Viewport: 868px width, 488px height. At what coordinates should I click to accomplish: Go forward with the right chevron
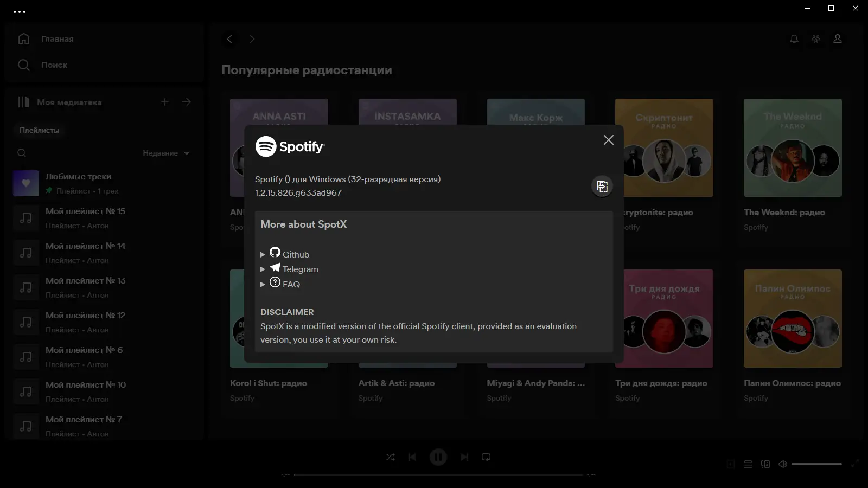252,39
